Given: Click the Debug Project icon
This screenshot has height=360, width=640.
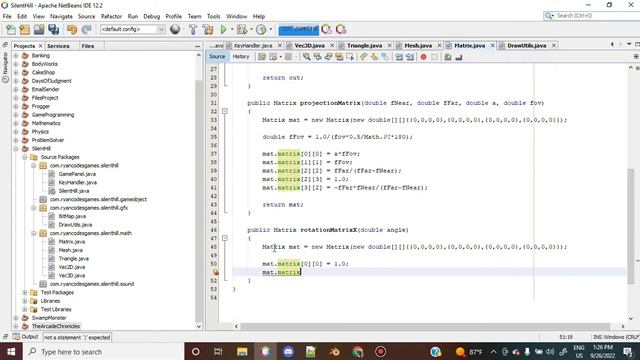Looking at the screenshot, I should 242,29.
